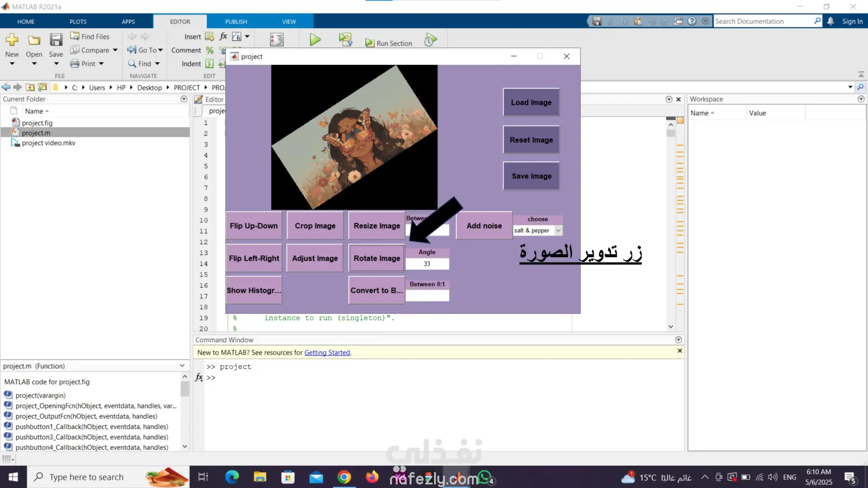Click the green Run arrow
868x488 pixels.
(315, 40)
